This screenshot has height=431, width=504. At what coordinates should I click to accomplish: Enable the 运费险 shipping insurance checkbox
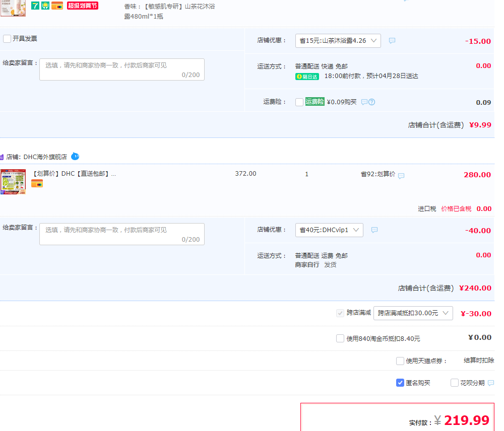click(299, 102)
